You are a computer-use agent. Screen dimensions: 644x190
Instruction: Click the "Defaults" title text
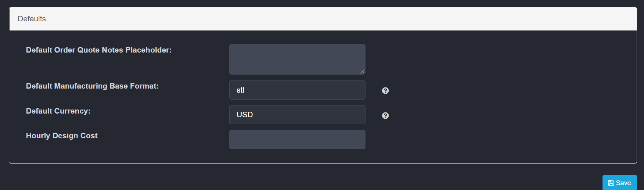32,19
